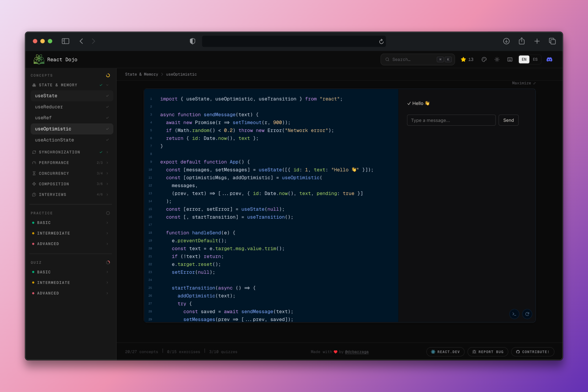Select the useState concept
The height and width of the screenshot is (392, 588).
72,96
